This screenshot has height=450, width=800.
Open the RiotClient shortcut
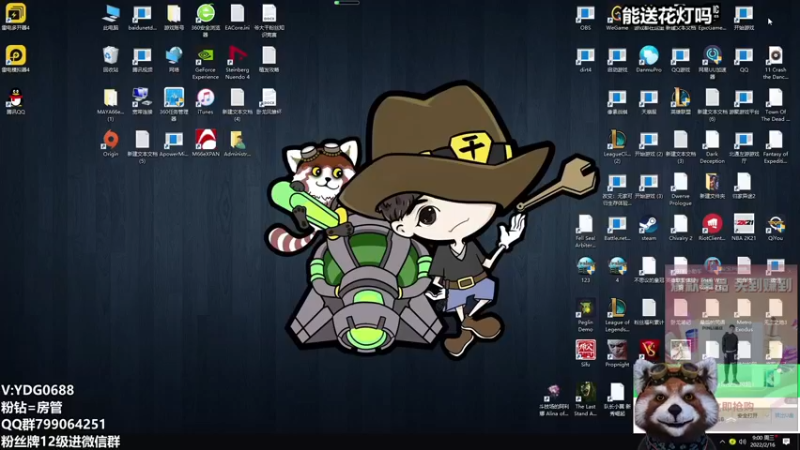[712, 228]
